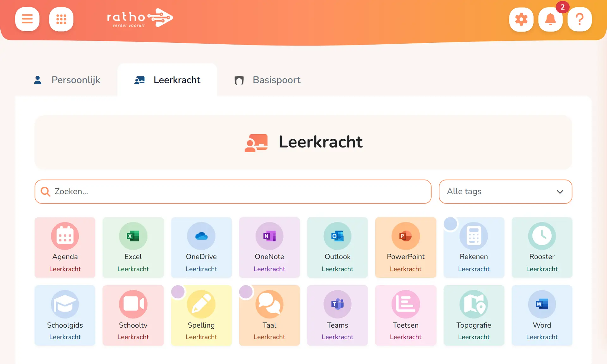Click the purple badge dot on Spelling
Screen dimensions: 607x364
pyautogui.click(x=178, y=292)
